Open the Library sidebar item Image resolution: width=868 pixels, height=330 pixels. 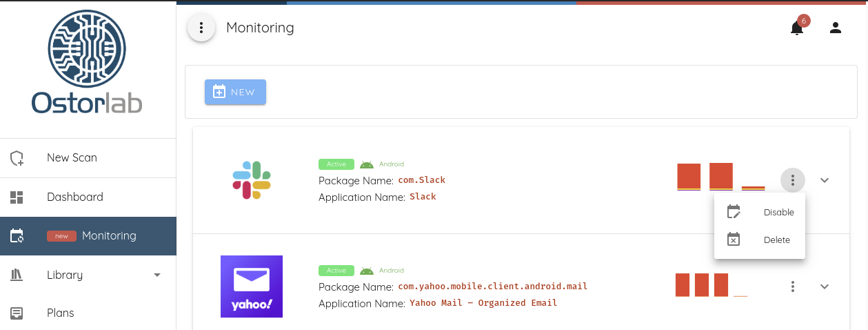point(88,275)
